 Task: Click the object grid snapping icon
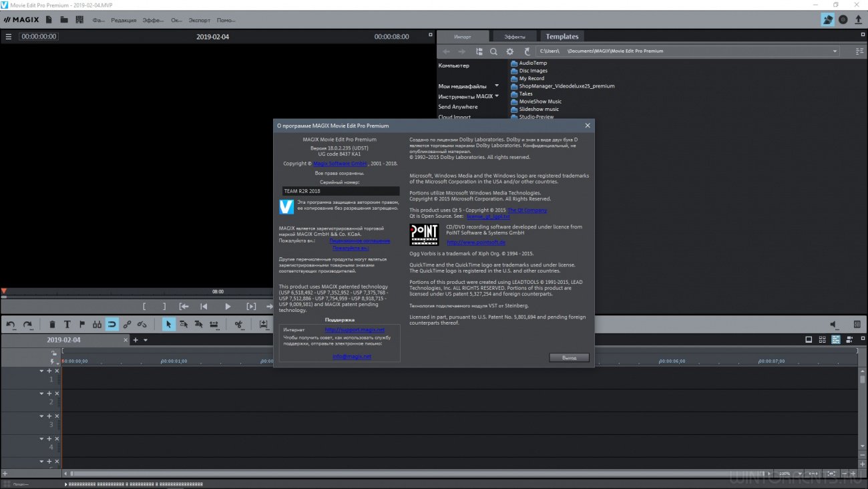[x=97, y=325]
